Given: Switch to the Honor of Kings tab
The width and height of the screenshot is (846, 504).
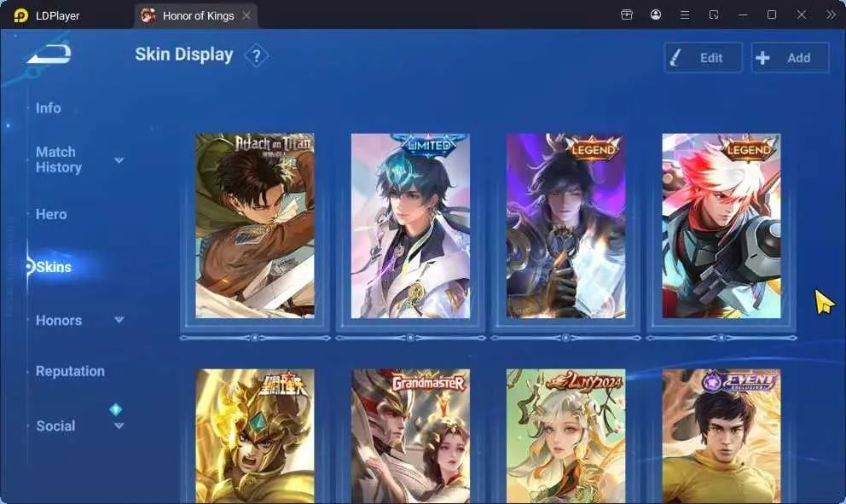Looking at the screenshot, I should pyautogui.click(x=196, y=15).
